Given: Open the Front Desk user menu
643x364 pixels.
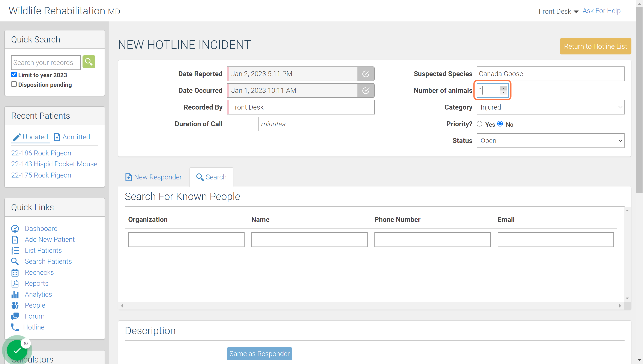Looking at the screenshot, I should pyautogui.click(x=558, y=11).
